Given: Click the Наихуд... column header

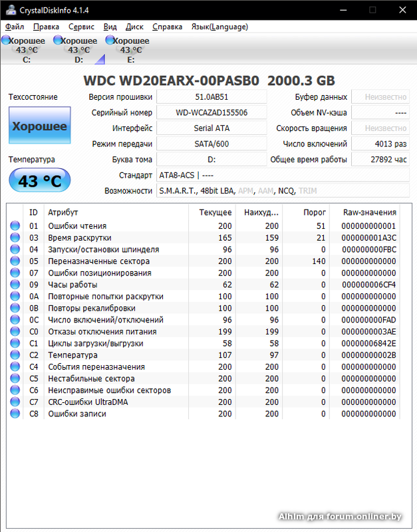Looking at the screenshot, I should click(259, 212).
